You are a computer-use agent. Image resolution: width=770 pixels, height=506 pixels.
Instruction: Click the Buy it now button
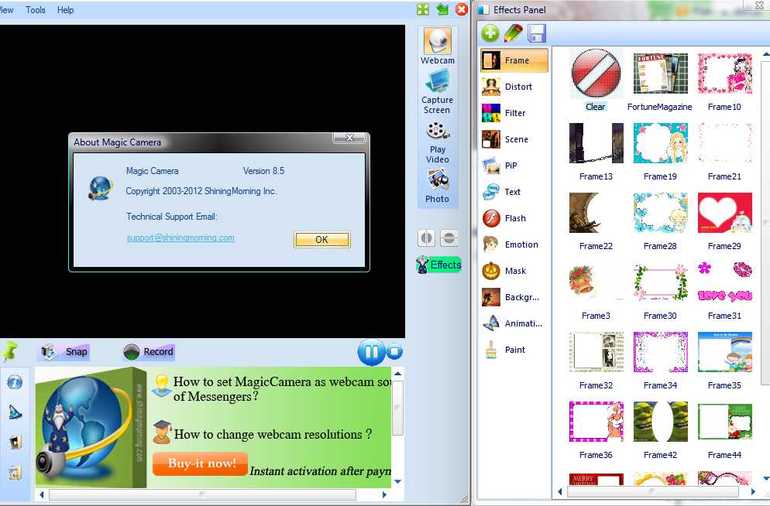pyautogui.click(x=200, y=464)
